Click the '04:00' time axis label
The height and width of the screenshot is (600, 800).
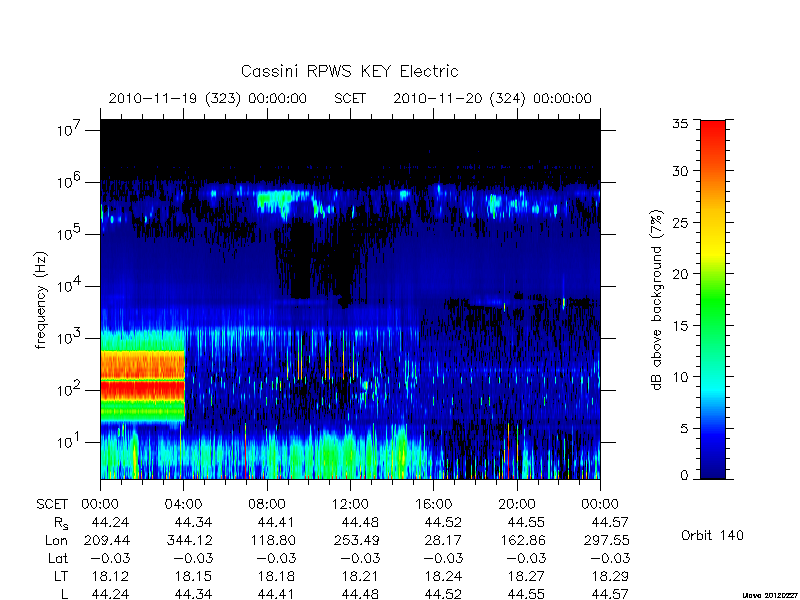[x=183, y=504]
